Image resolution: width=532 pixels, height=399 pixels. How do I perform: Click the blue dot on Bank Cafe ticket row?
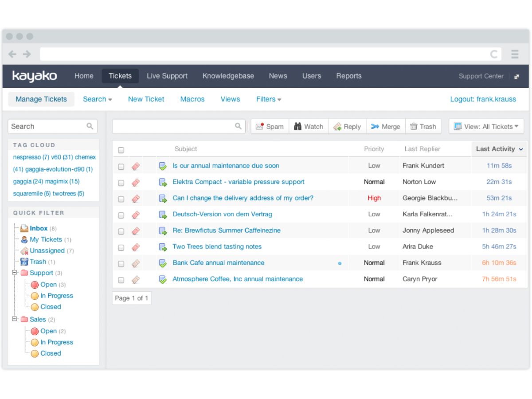pos(340,263)
